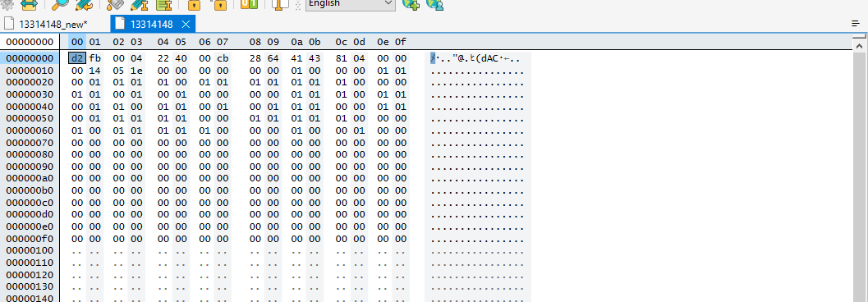Image resolution: width=868 pixels, height=302 pixels.
Task: Click the magnifier search icon in toolbar
Action: point(59,4)
